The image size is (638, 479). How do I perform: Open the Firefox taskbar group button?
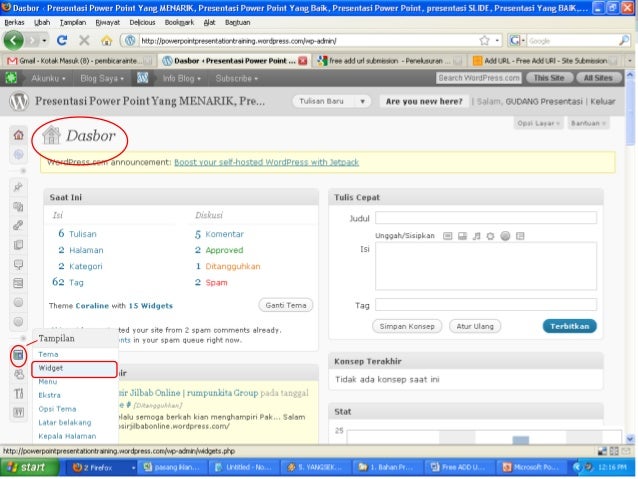coord(100,467)
